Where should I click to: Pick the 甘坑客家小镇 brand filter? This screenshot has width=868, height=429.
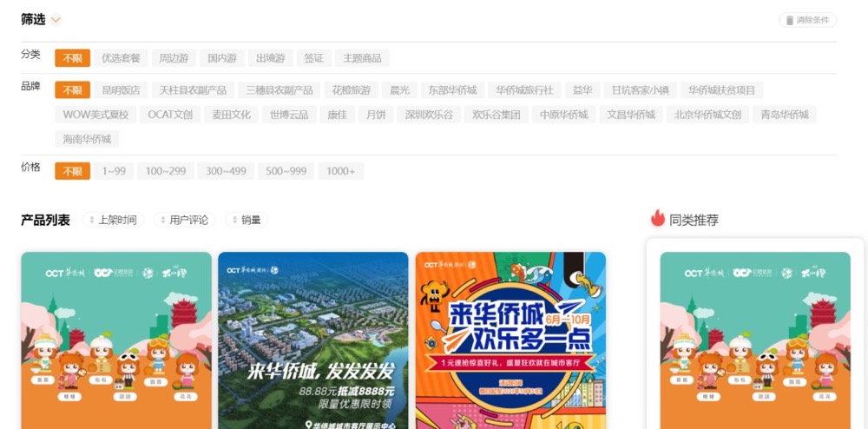pyautogui.click(x=641, y=89)
